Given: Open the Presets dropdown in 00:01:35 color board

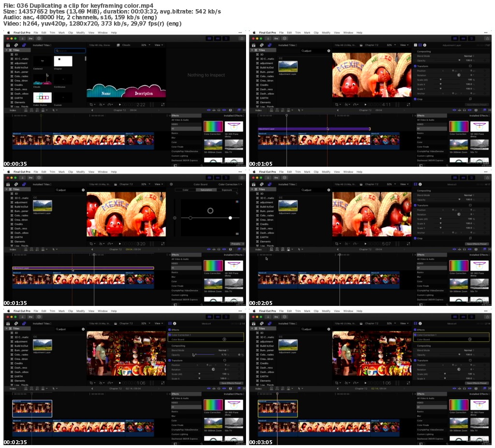Looking at the screenshot, I should coord(237,244).
